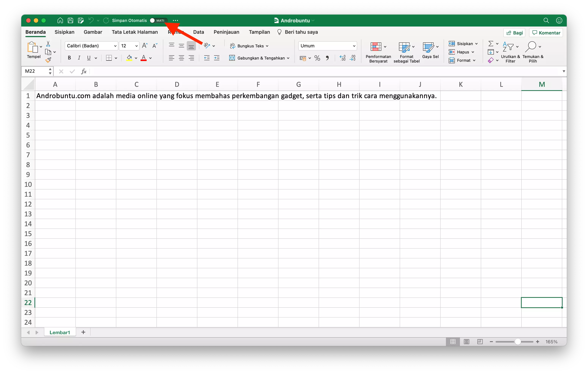Viewport: 588px width, 374px height.
Task: Click the Save icon in title bar
Action: (x=70, y=20)
